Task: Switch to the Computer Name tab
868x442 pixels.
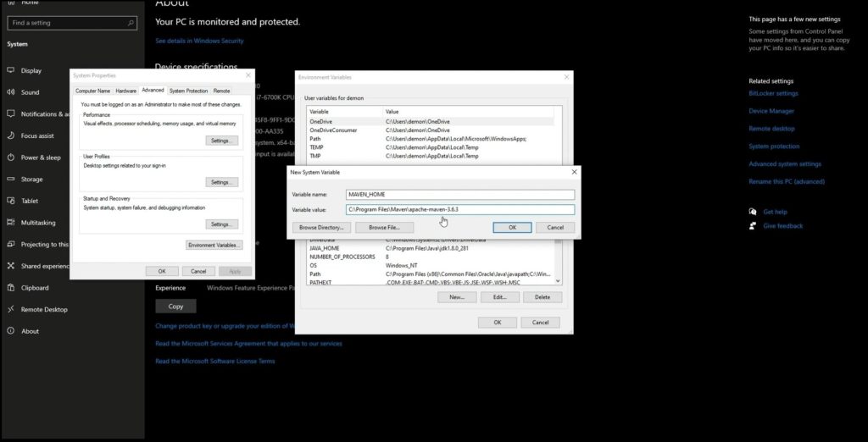Action: point(92,91)
